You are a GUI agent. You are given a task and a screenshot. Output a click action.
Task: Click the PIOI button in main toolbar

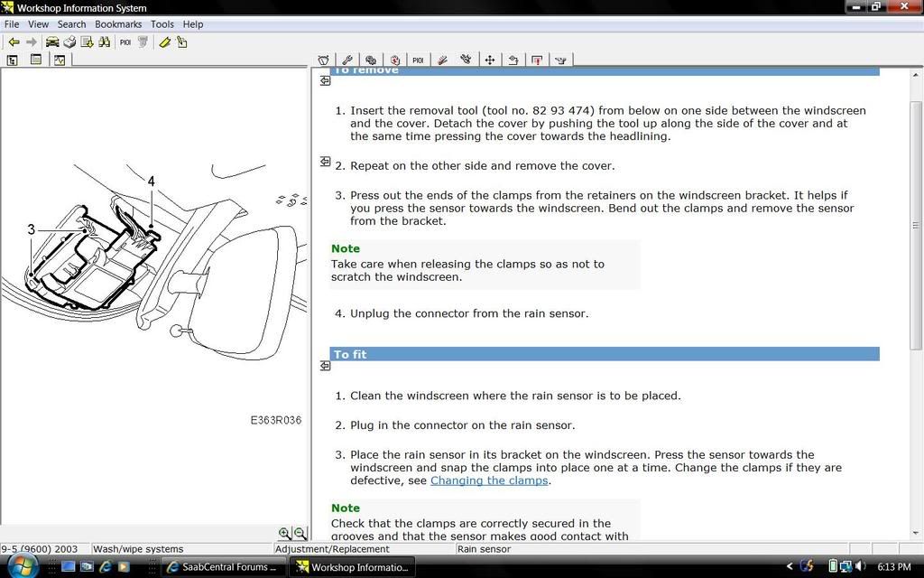[x=125, y=42]
